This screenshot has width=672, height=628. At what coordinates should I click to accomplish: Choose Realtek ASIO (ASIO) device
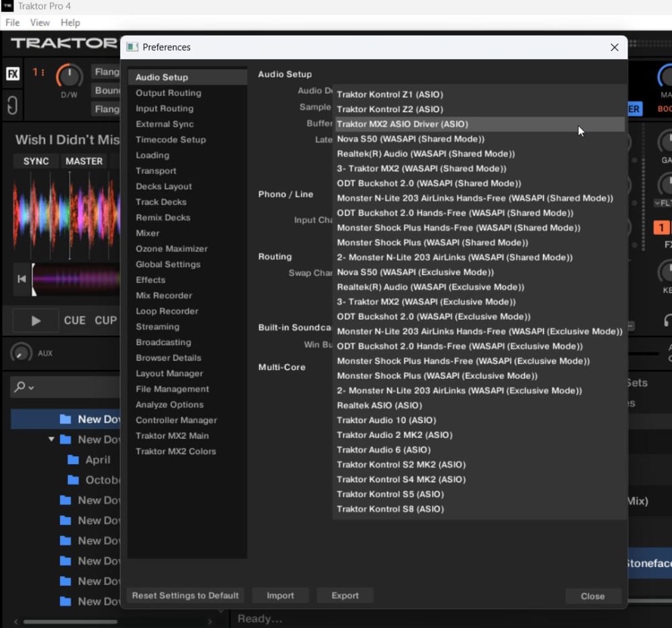pyautogui.click(x=478, y=405)
